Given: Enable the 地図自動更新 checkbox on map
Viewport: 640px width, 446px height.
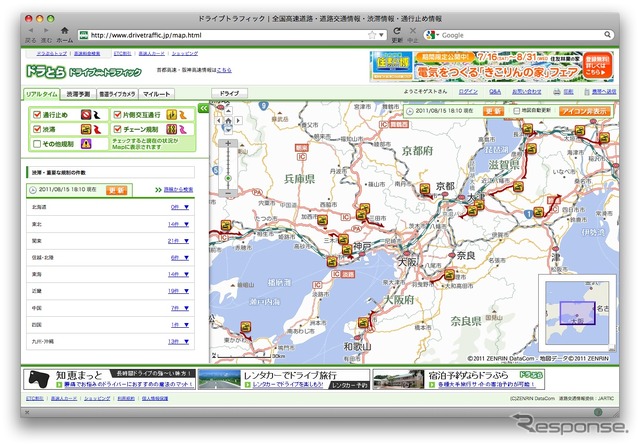Looking at the screenshot, I should 516,111.
